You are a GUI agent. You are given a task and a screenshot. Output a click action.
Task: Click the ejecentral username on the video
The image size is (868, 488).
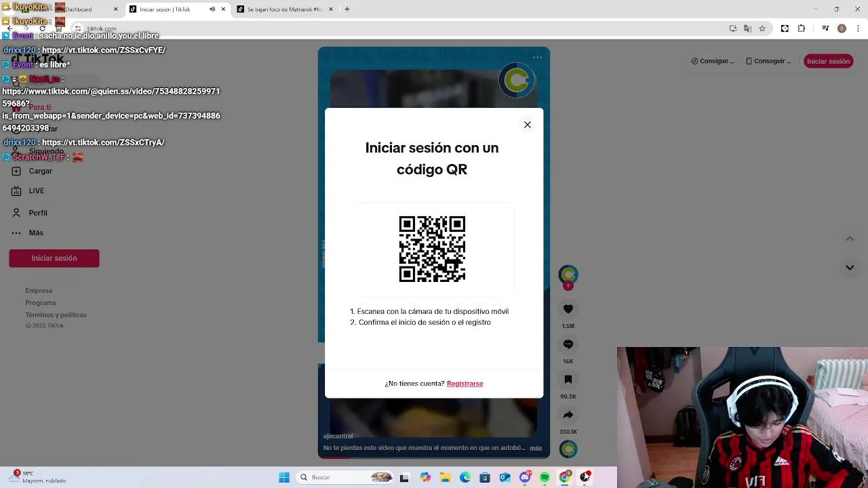pos(338,436)
